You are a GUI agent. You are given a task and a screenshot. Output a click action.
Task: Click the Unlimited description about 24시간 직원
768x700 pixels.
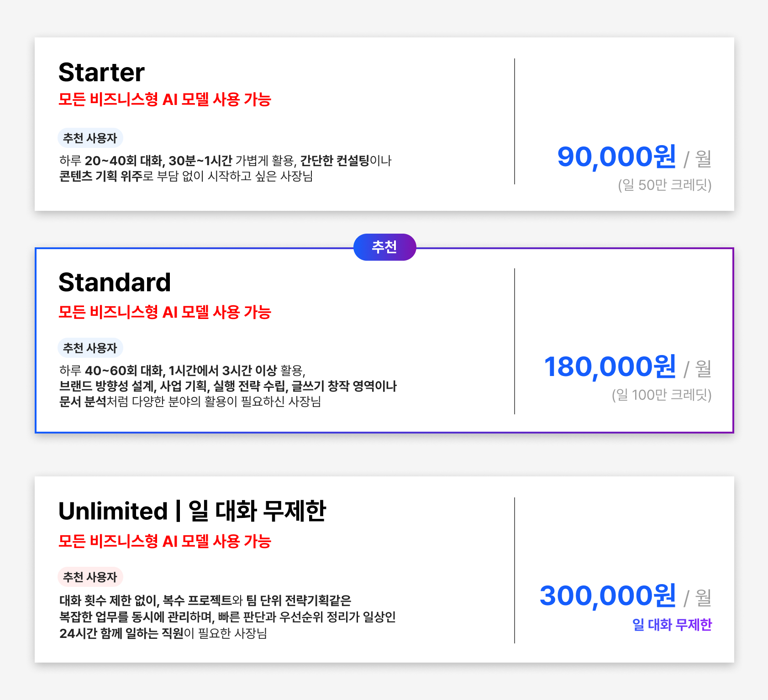coord(227,616)
